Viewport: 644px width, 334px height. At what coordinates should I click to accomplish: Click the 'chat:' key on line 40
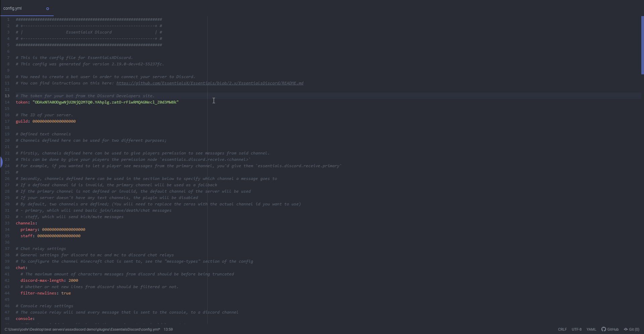click(21, 268)
